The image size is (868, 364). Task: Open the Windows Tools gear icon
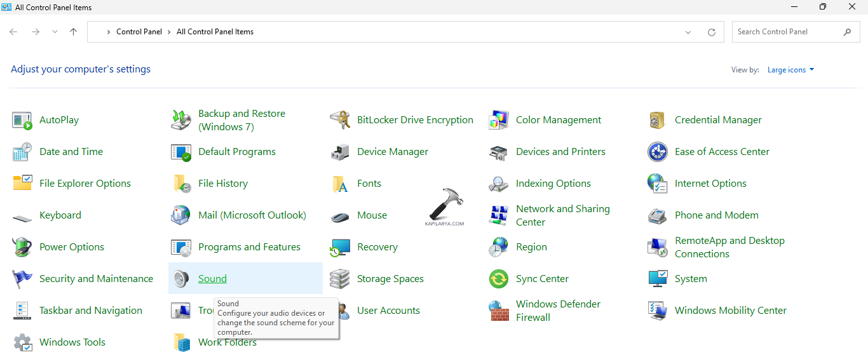pyautogui.click(x=22, y=342)
